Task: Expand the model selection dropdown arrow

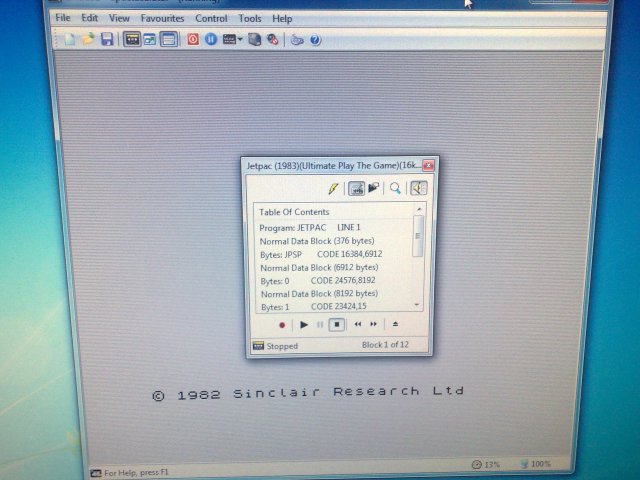Action: point(240,40)
